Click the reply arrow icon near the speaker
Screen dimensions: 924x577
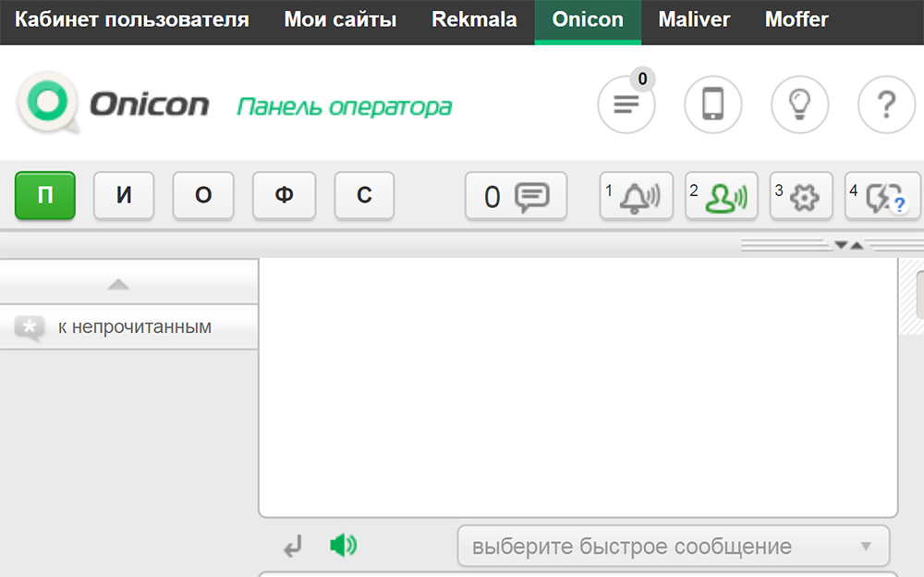coord(292,545)
